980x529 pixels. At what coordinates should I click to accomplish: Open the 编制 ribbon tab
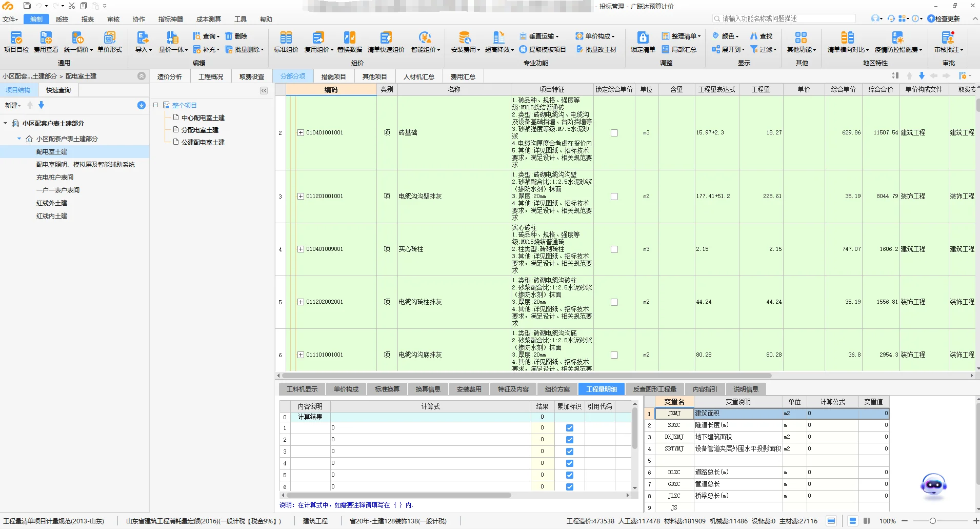[36, 19]
